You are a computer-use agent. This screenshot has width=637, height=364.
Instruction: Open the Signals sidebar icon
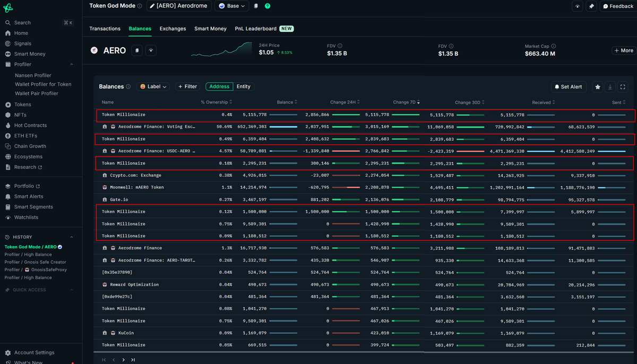click(x=8, y=44)
